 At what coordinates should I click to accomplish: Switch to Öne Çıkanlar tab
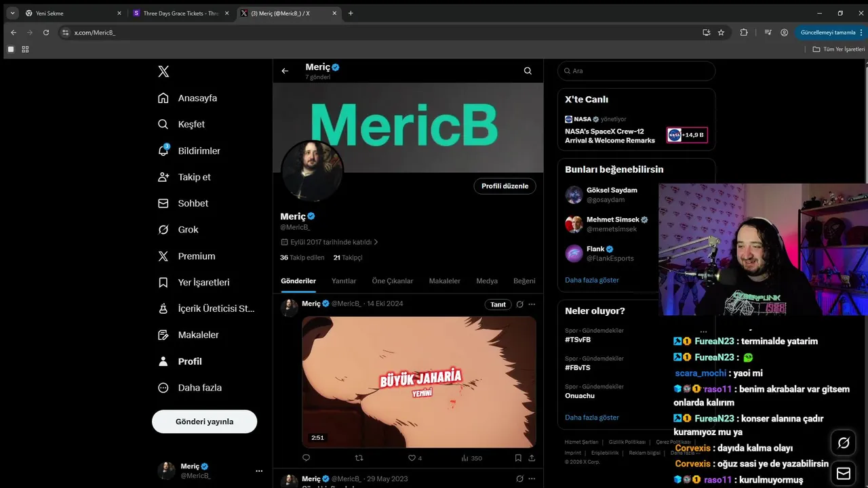pos(392,281)
